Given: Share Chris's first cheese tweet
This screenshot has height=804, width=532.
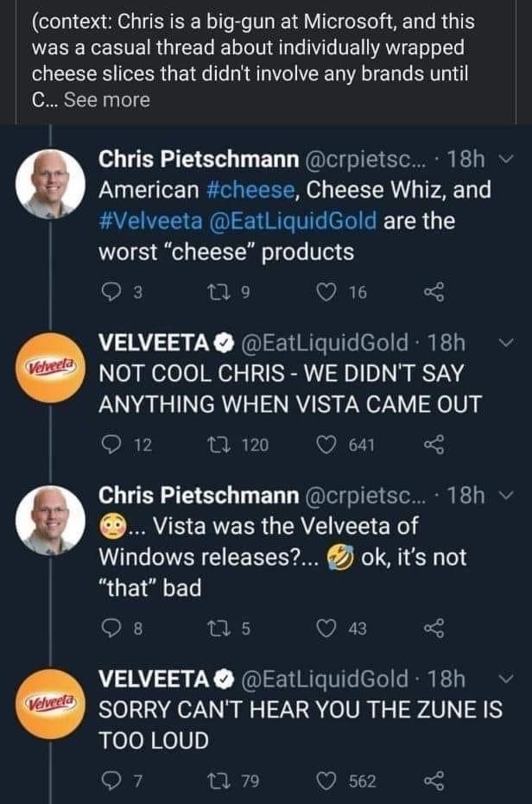Looking at the screenshot, I should 434,292.
